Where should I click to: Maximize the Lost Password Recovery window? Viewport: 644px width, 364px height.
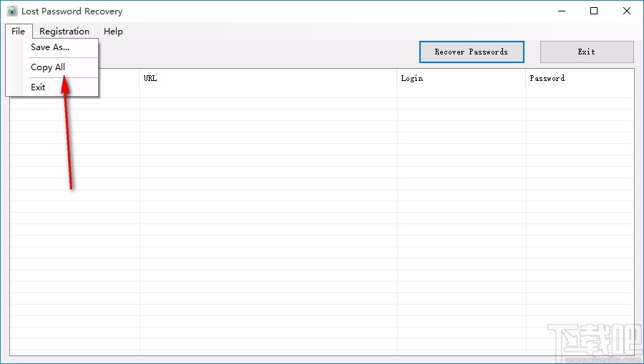pos(594,11)
